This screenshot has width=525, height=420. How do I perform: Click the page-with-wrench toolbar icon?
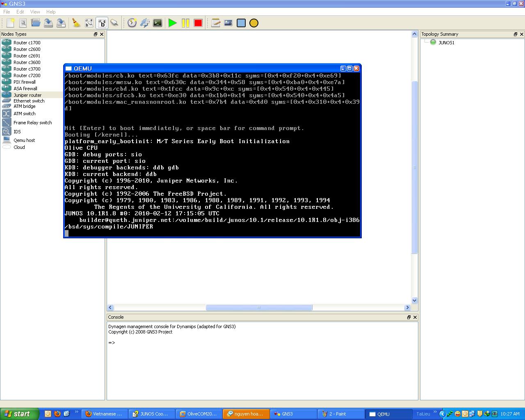(x=23, y=23)
